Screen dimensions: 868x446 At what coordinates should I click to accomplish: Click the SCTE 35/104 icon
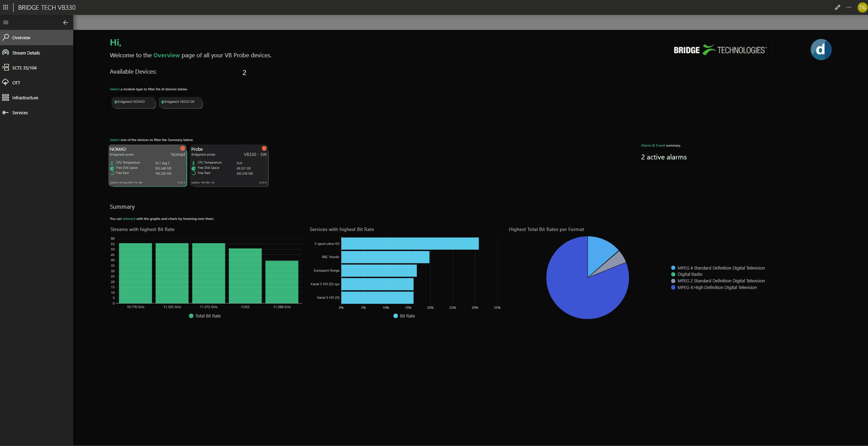click(6, 67)
